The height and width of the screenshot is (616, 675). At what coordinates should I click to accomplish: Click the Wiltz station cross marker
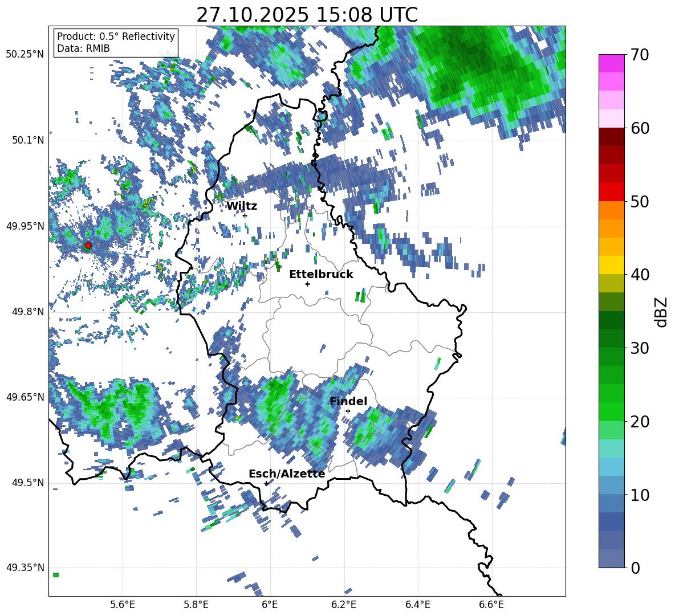[245, 215]
